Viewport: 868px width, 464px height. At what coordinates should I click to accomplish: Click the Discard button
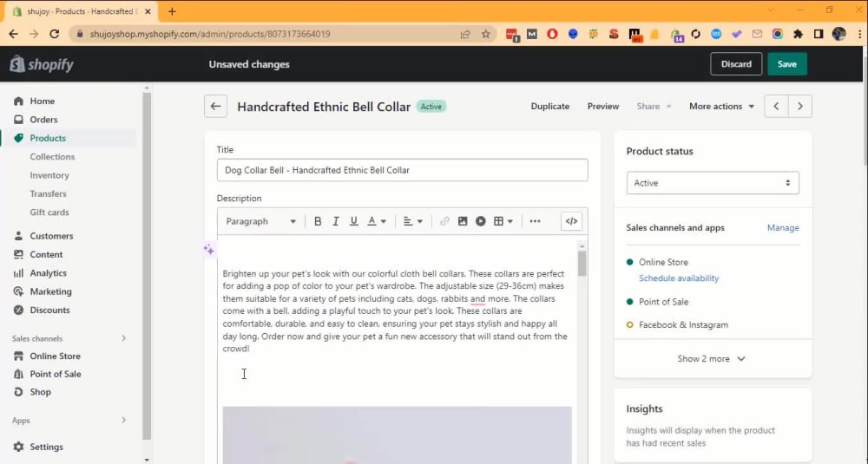tap(736, 64)
